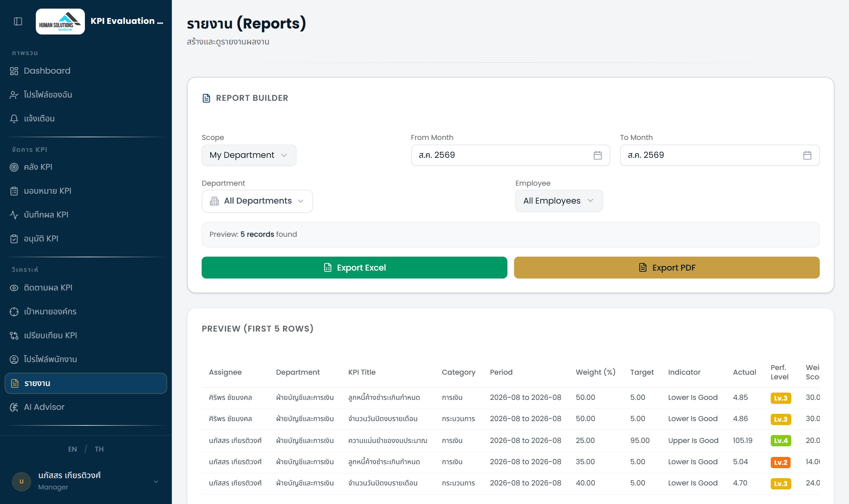Click the Weight value 35.00

(585, 462)
